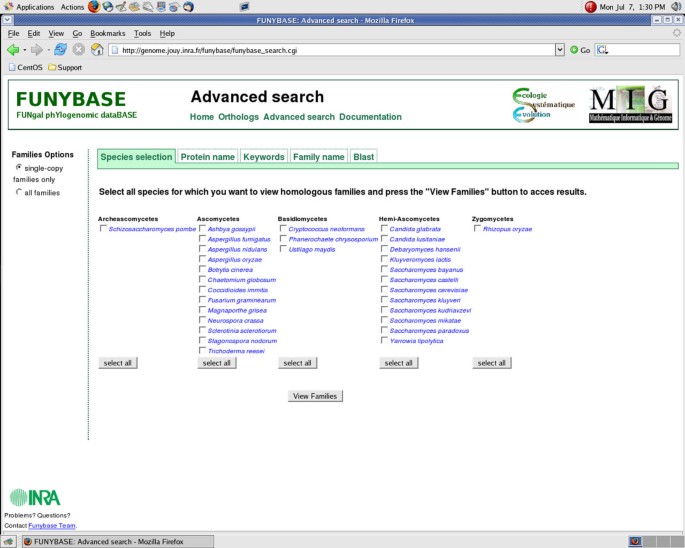
Task: Expand the URL bar history dropdown
Action: coord(560,50)
